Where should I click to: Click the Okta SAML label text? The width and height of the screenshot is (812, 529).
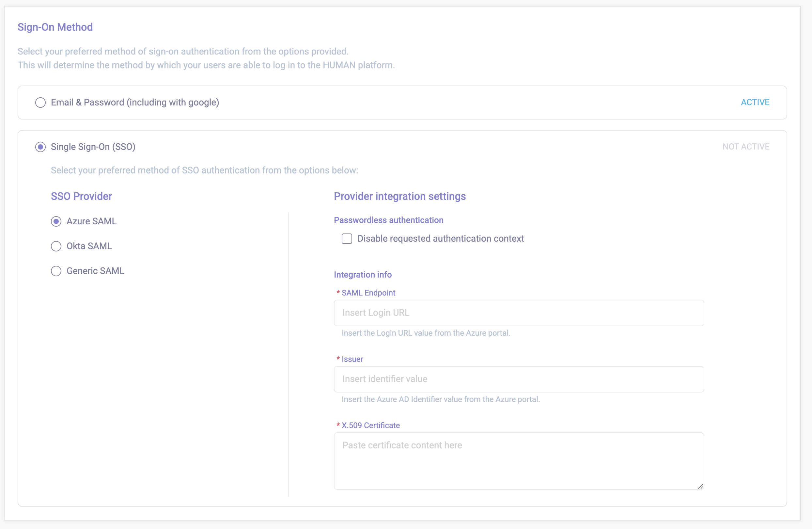click(89, 246)
